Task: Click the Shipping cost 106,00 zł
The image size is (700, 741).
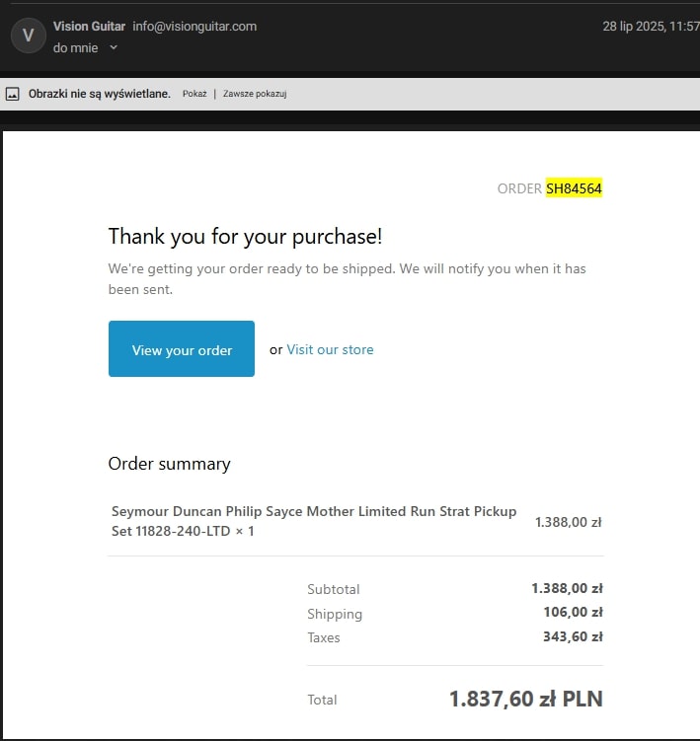Action: point(574,612)
